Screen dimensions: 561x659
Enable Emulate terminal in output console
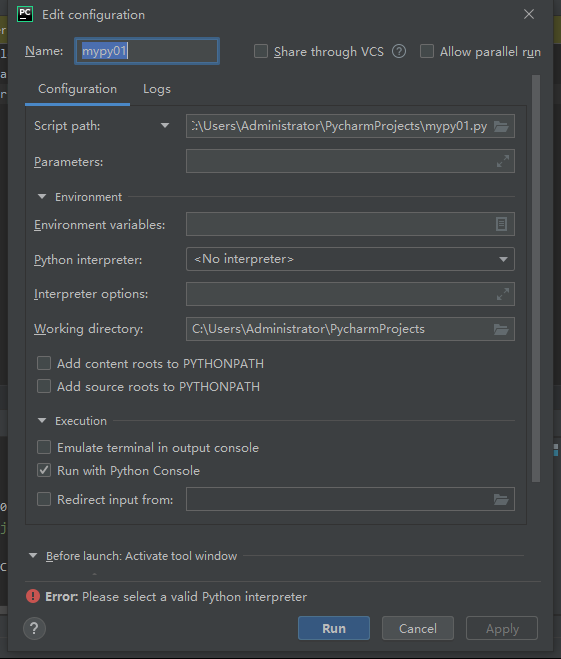[x=44, y=447]
